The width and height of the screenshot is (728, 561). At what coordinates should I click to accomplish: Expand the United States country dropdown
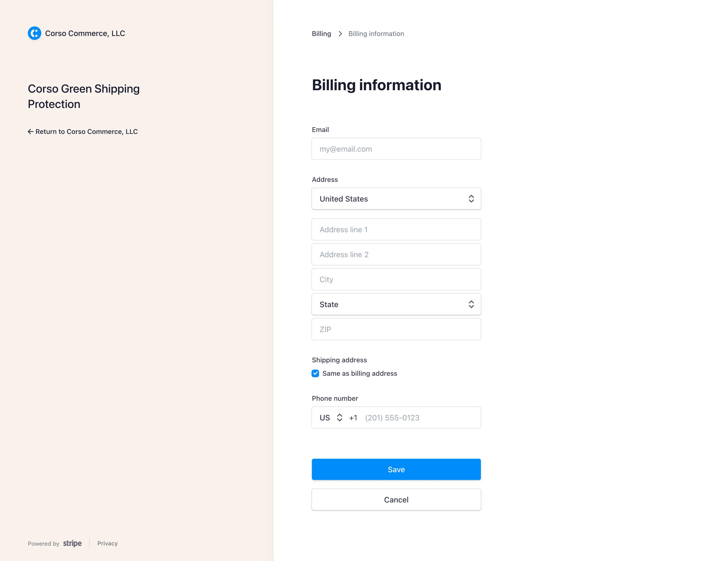coord(396,199)
